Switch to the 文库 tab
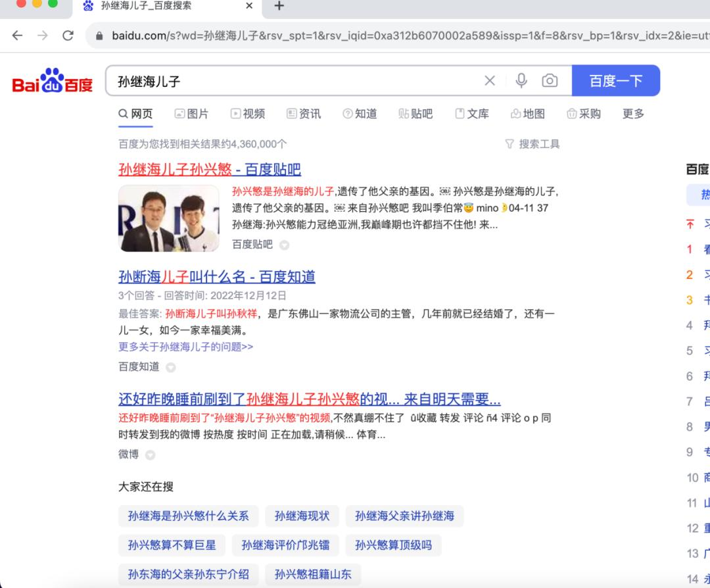710x588 pixels. [472, 114]
